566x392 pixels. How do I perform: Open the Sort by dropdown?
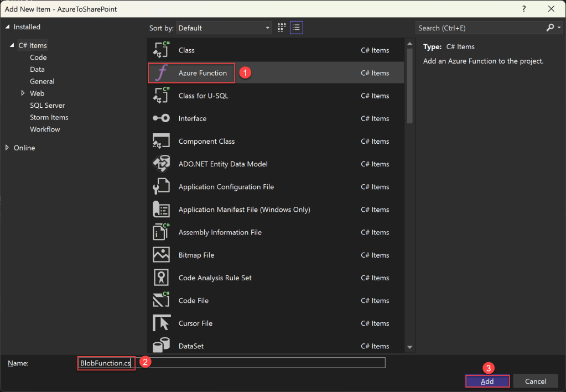click(224, 28)
